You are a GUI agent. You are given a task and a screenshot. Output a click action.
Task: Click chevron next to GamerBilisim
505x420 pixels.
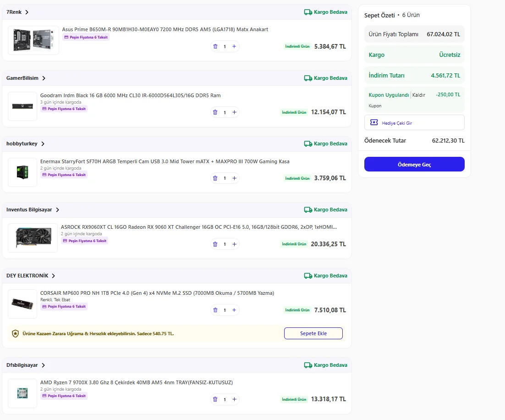click(44, 78)
